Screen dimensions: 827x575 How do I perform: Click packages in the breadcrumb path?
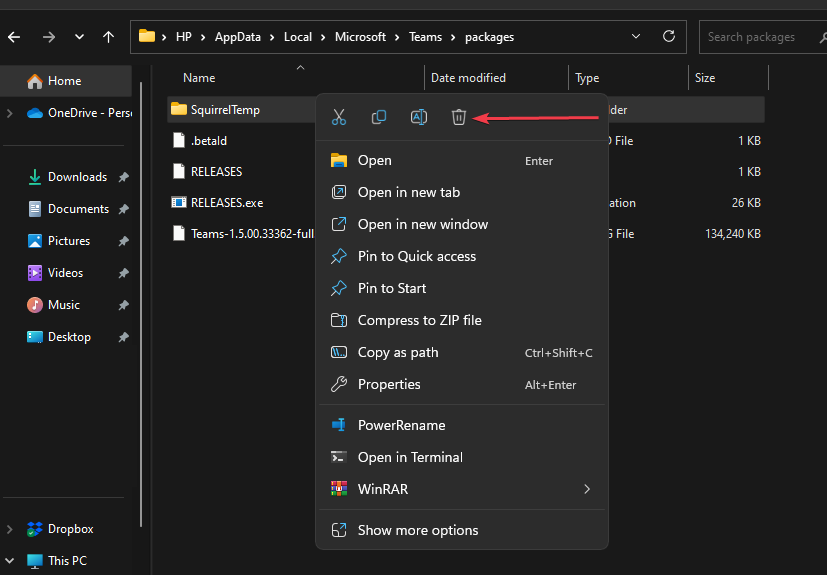(489, 37)
